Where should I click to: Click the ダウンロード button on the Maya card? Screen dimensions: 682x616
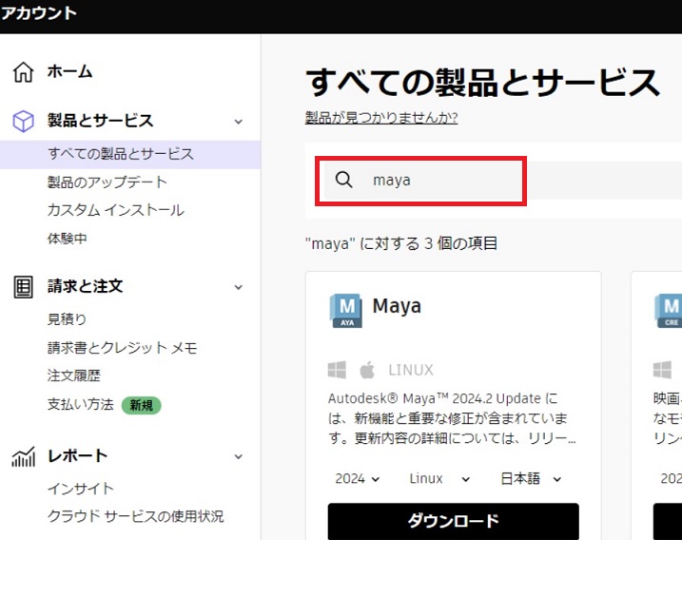tap(453, 521)
